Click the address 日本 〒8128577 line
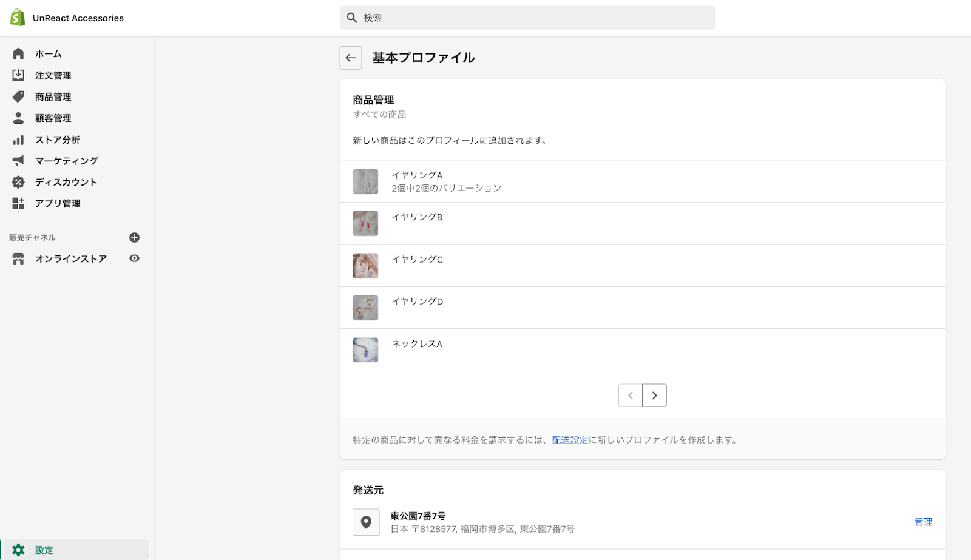Screen dimensions: 971x560 (482, 529)
